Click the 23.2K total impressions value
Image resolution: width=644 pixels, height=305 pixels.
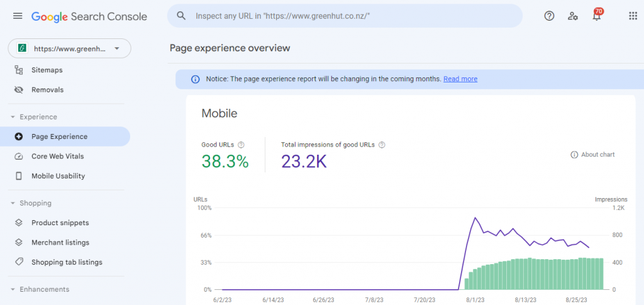pos(304,162)
